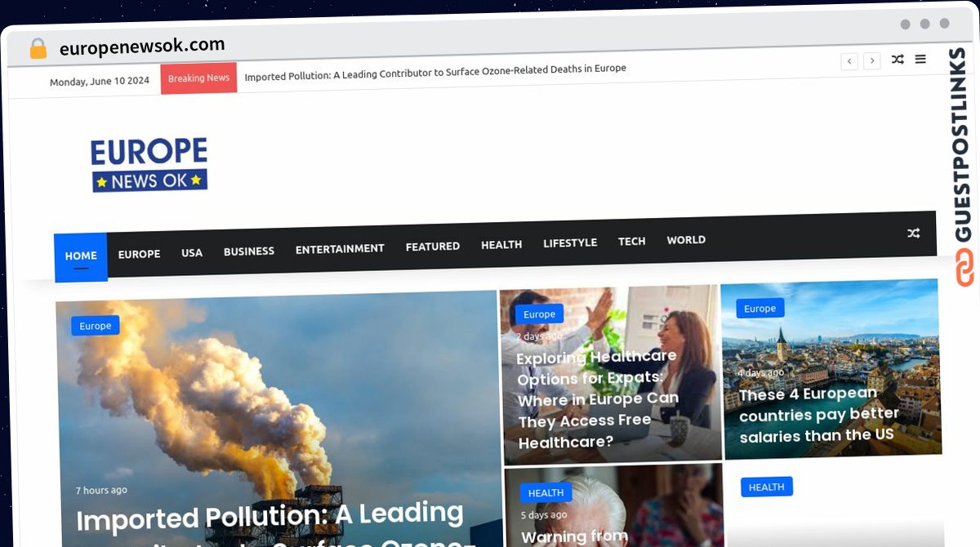Select the Featured menu item
The height and width of the screenshot is (547, 980).
click(433, 246)
